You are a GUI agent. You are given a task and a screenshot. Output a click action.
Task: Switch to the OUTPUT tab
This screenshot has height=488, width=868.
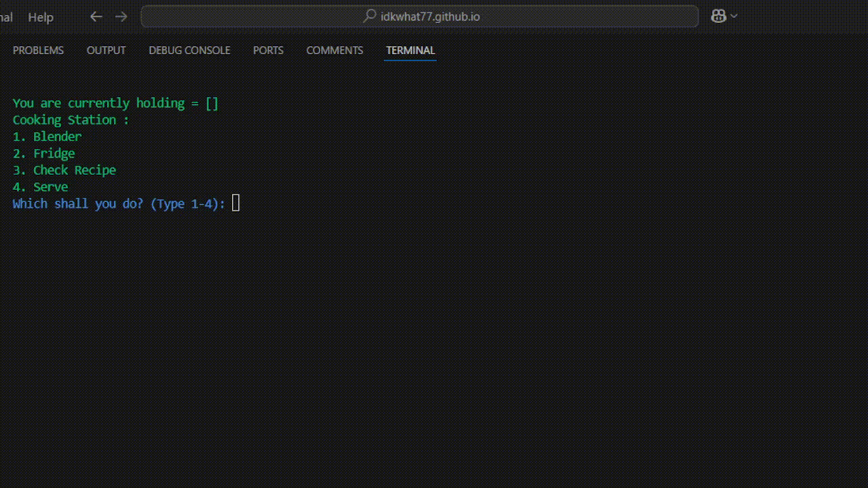click(106, 50)
